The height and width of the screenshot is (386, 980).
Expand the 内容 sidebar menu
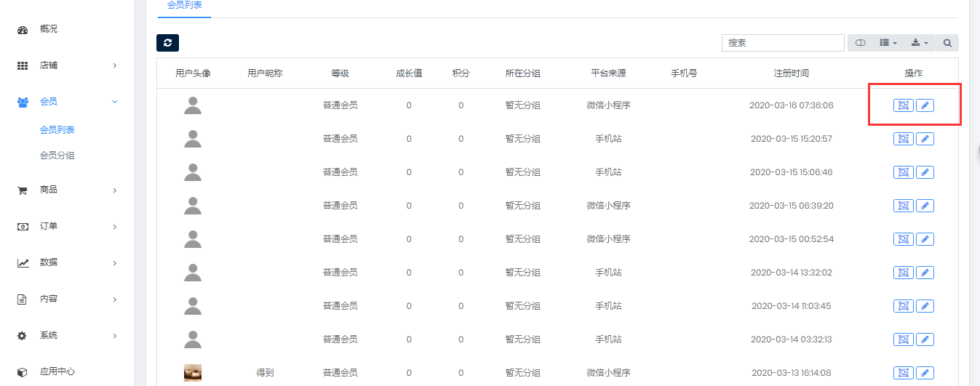pos(67,299)
